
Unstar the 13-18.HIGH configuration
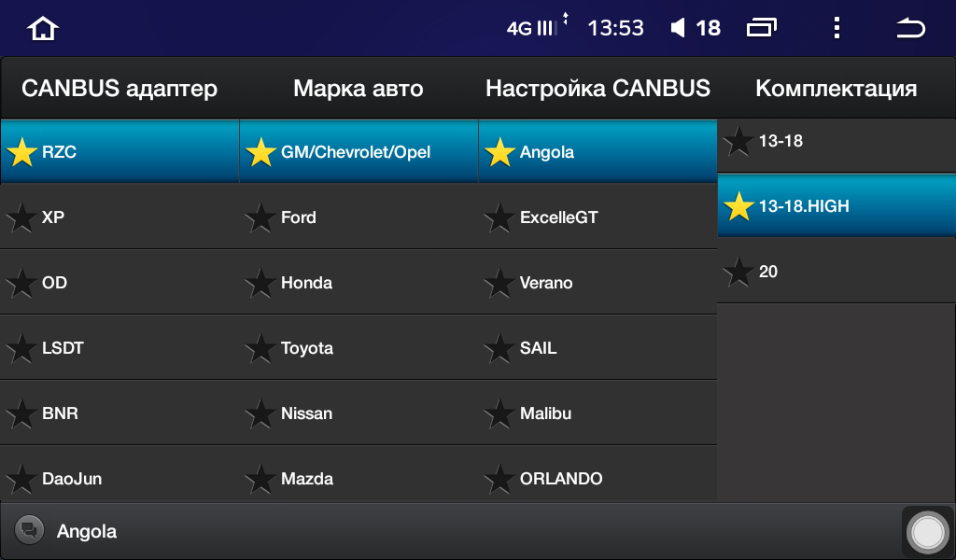pos(738,206)
